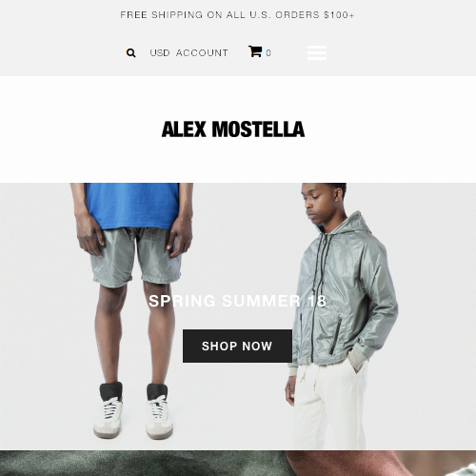This screenshot has width=476, height=476.
Task: Click the model's face in hero banner
Action: coord(318,207)
